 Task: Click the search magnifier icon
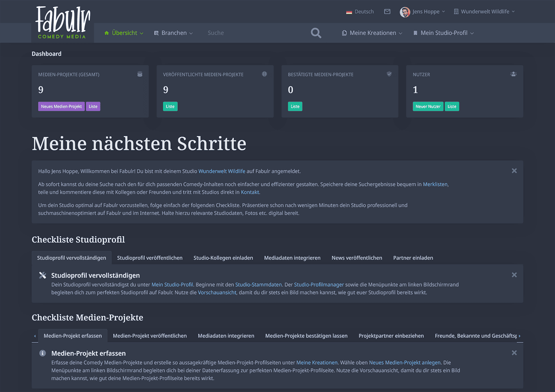coord(316,33)
